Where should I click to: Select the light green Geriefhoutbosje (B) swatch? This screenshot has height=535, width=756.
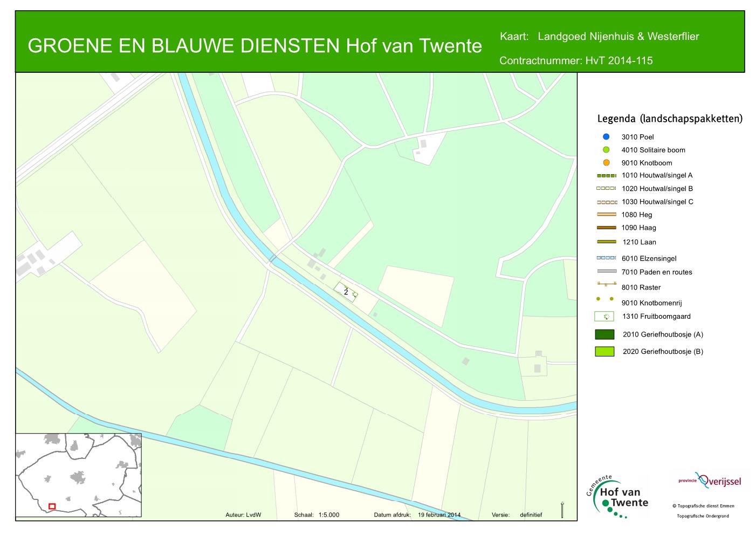coord(604,352)
